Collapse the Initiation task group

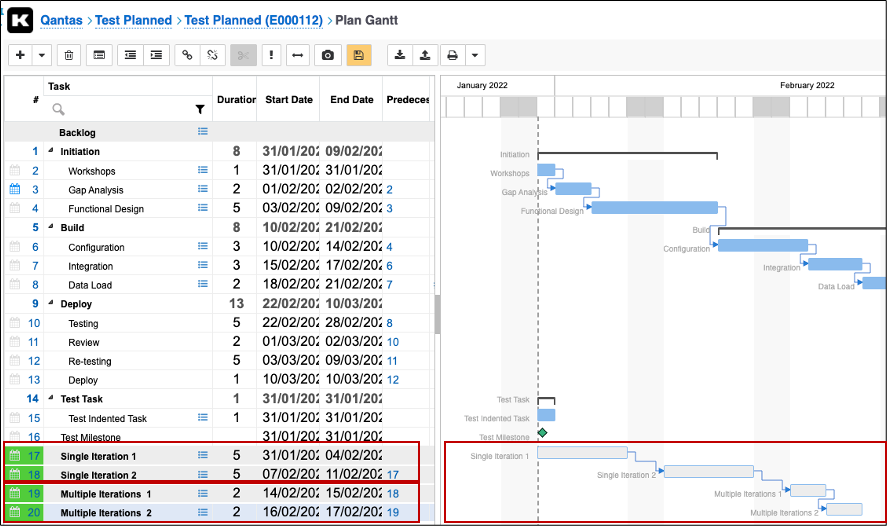click(x=51, y=150)
